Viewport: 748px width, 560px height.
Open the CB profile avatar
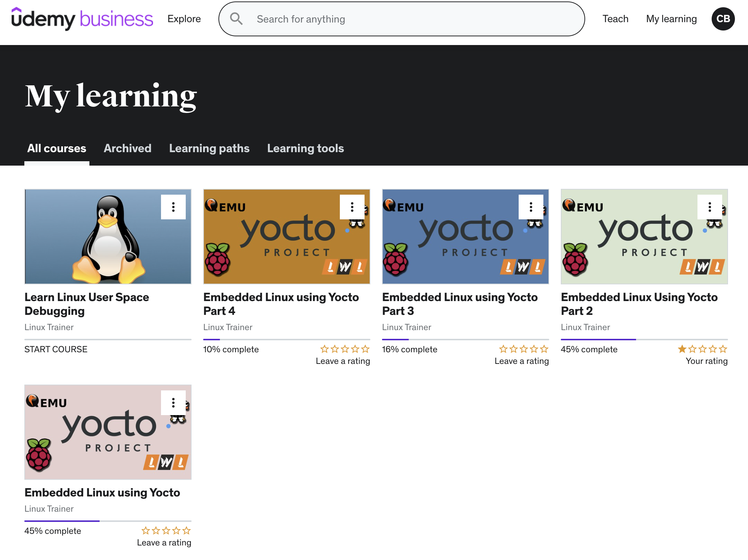723,19
